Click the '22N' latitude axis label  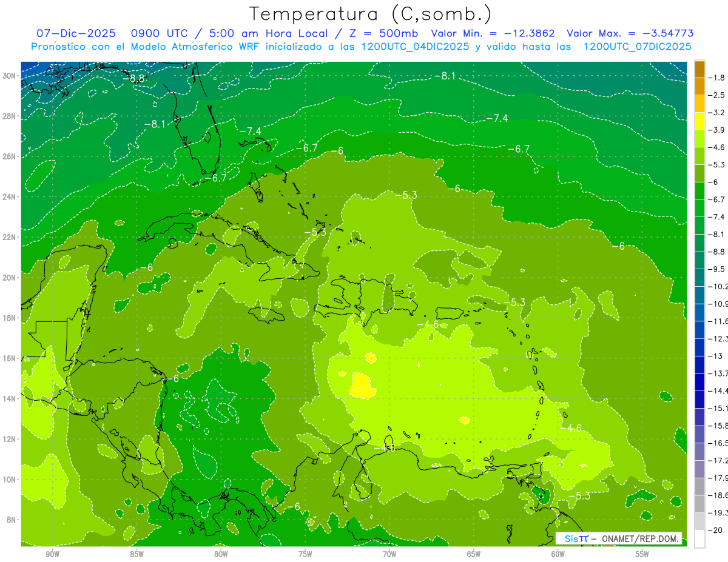tap(10, 237)
